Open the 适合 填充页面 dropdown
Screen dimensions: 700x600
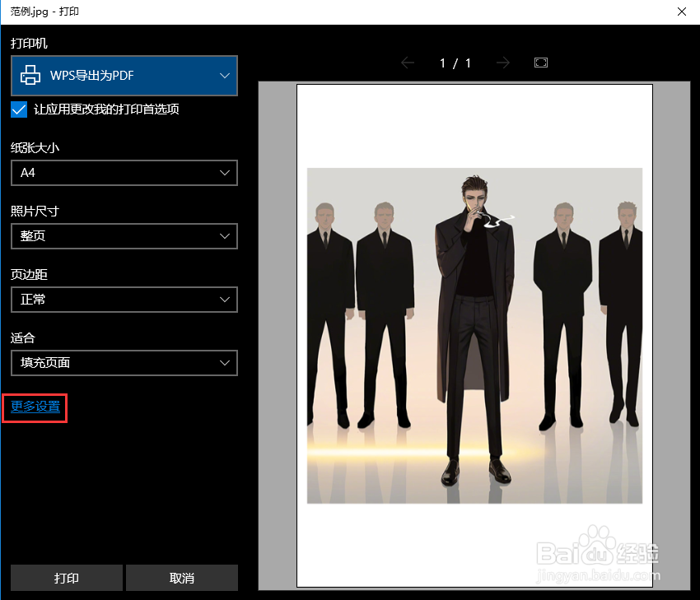[x=124, y=363]
